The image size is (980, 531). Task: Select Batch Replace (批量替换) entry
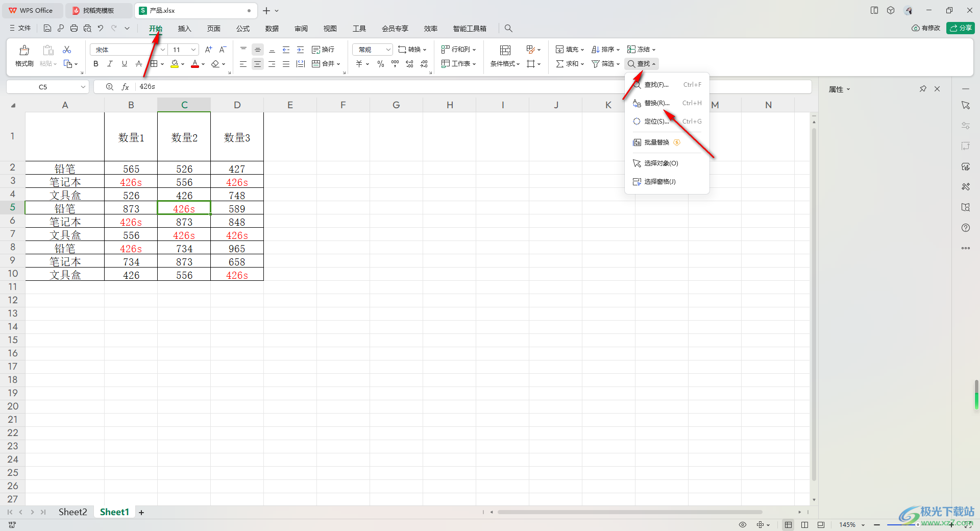pos(667,142)
